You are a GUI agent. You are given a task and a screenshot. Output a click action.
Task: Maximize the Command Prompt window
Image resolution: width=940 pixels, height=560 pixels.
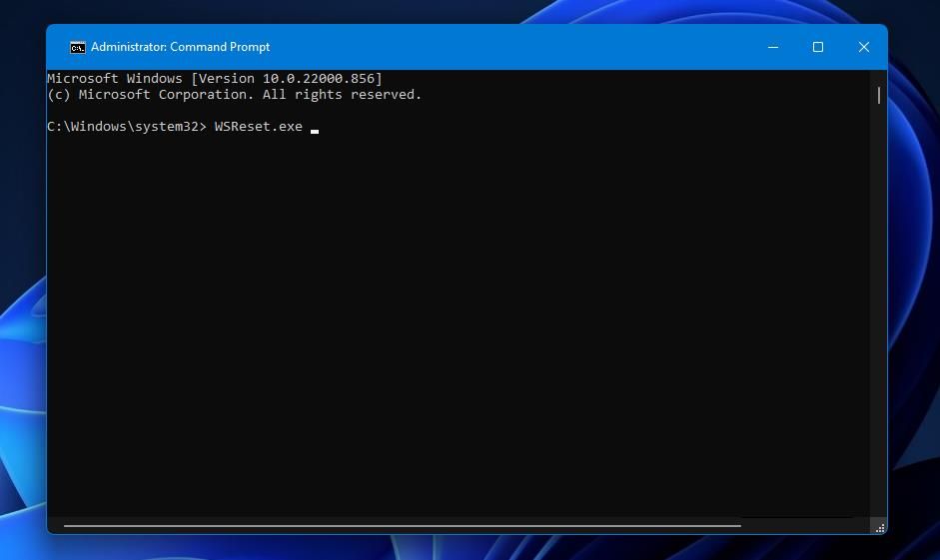coord(818,47)
